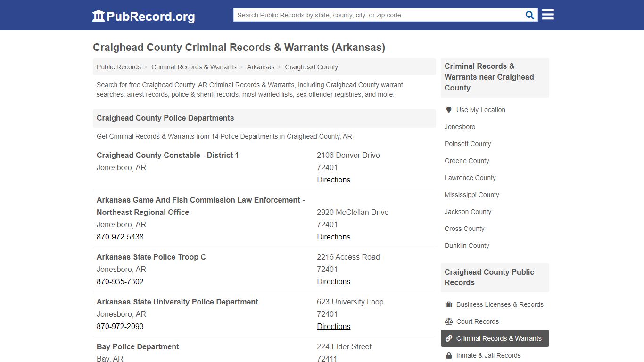Open Business Licenses & Records menu item
Viewport: 644px width, 362px height.
click(x=495, y=304)
